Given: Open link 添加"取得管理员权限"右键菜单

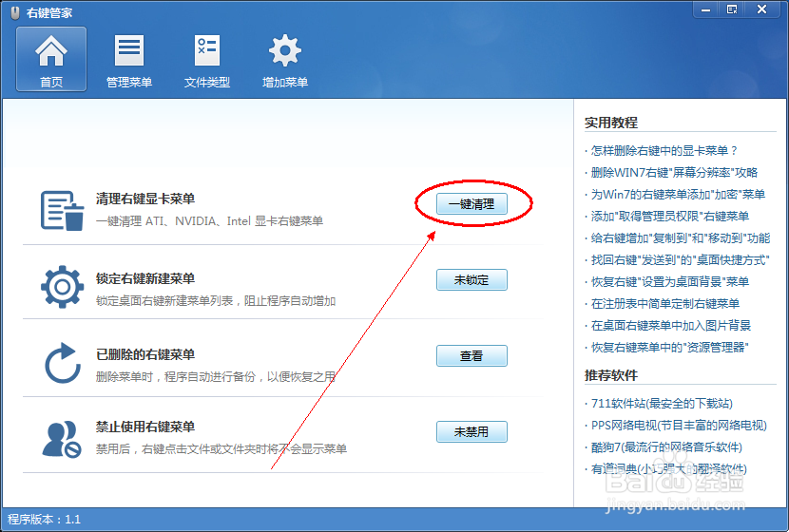Looking at the screenshot, I should click(670, 217).
